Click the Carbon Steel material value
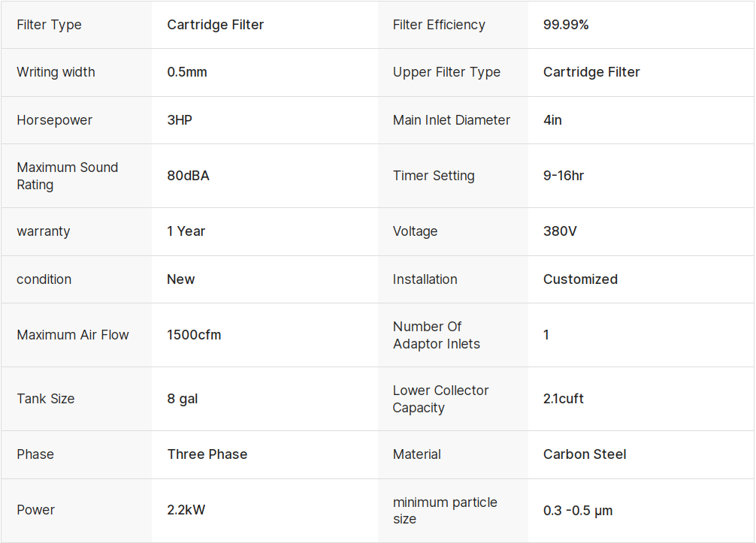 [585, 454]
